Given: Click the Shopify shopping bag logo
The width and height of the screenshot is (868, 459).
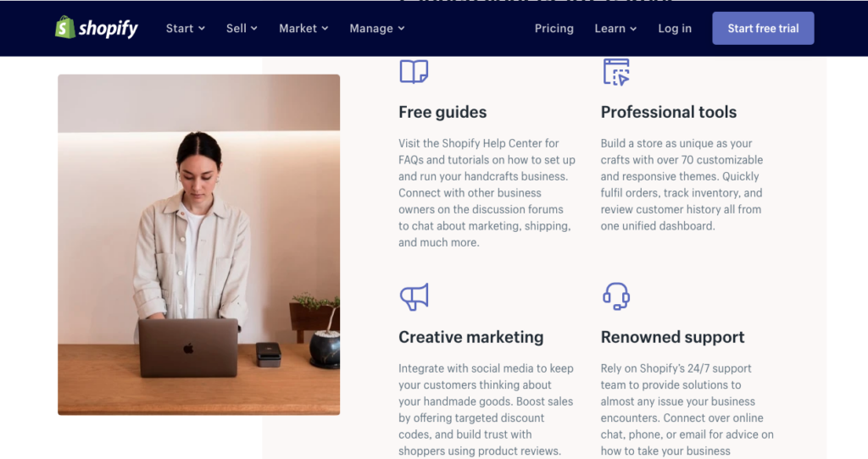Looking at the screenshot, I should point(65,28).
